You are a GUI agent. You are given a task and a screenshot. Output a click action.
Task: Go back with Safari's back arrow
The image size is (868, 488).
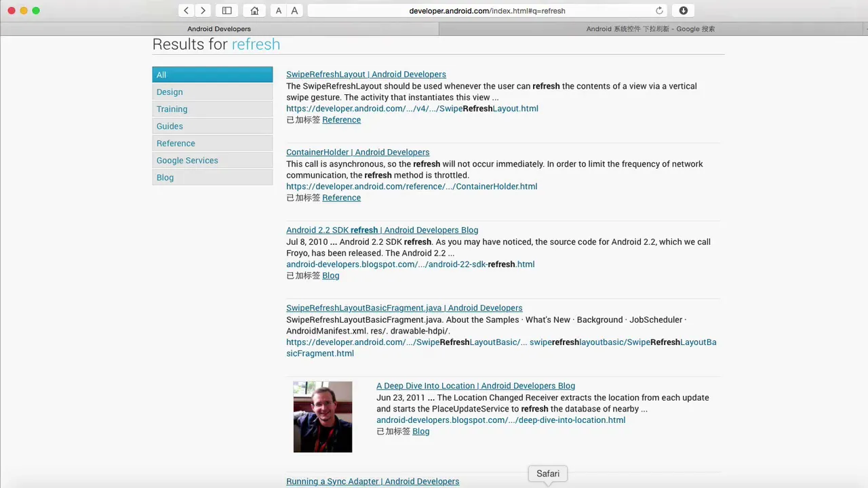pos(186,10)
